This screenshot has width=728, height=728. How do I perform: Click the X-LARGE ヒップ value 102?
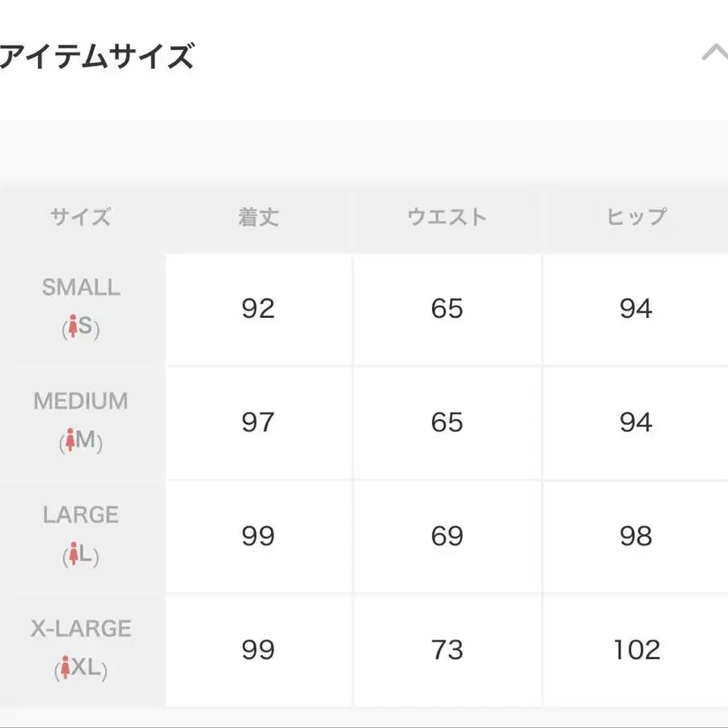637,650
